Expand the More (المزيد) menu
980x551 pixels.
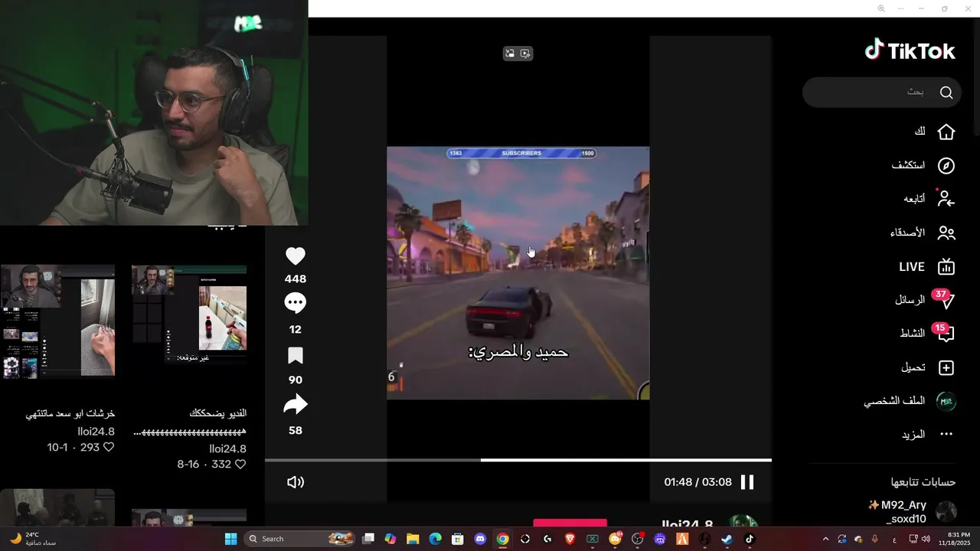click(x=926, y=434)
